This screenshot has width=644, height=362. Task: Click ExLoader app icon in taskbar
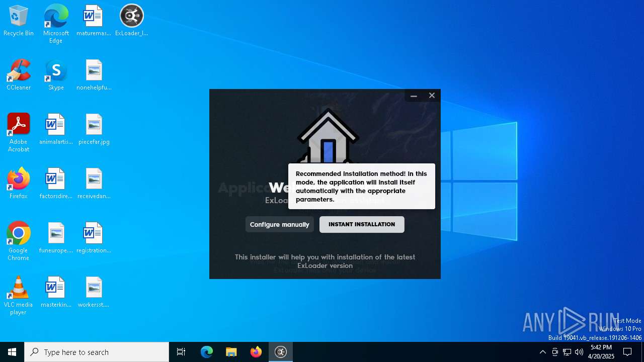pos(281,352)
